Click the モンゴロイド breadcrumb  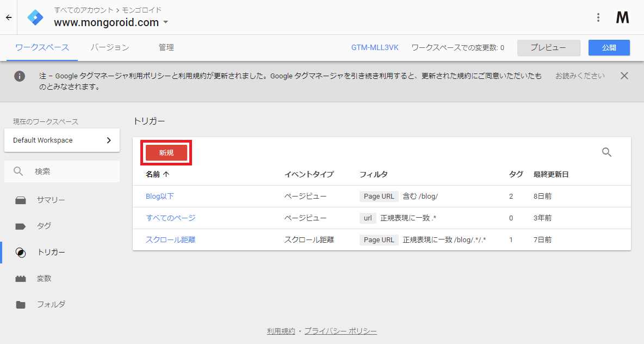[x=142, y=10]
